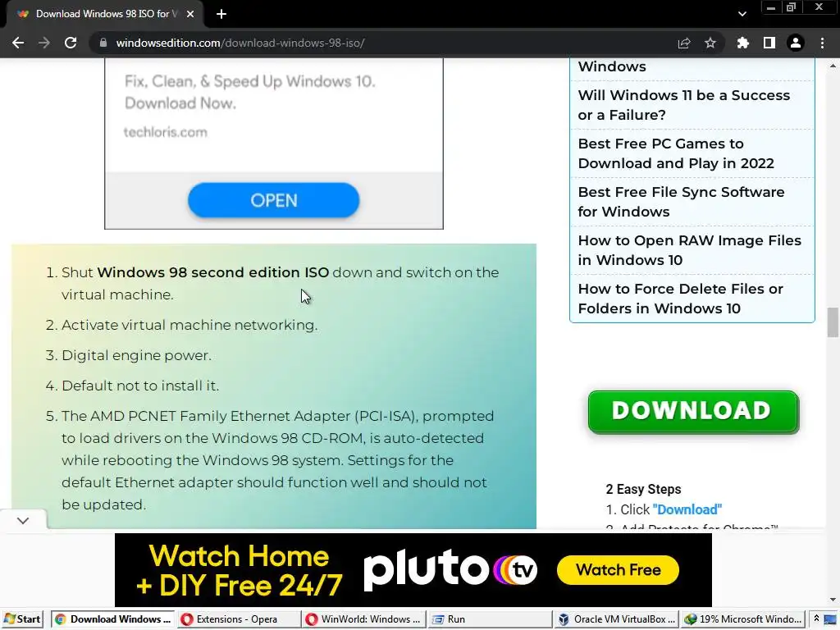Open the tab search dropdown arrow
840x630 pixels.
(742, 14)
